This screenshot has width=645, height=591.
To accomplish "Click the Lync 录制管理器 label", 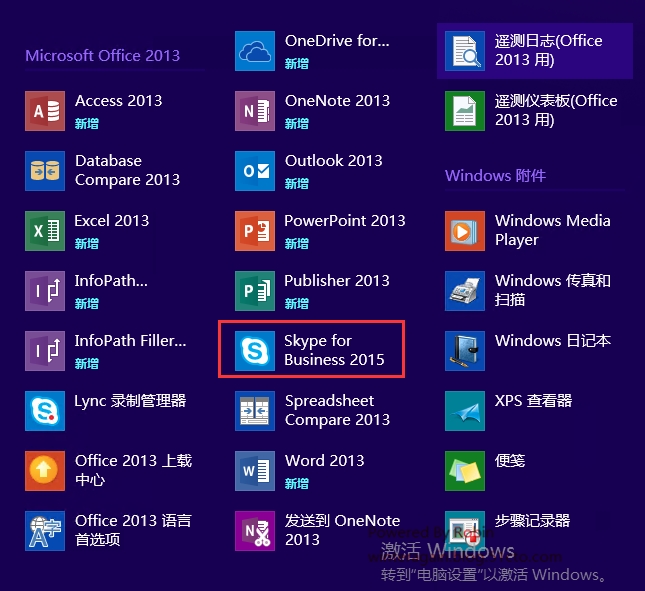I will [130, 401].
